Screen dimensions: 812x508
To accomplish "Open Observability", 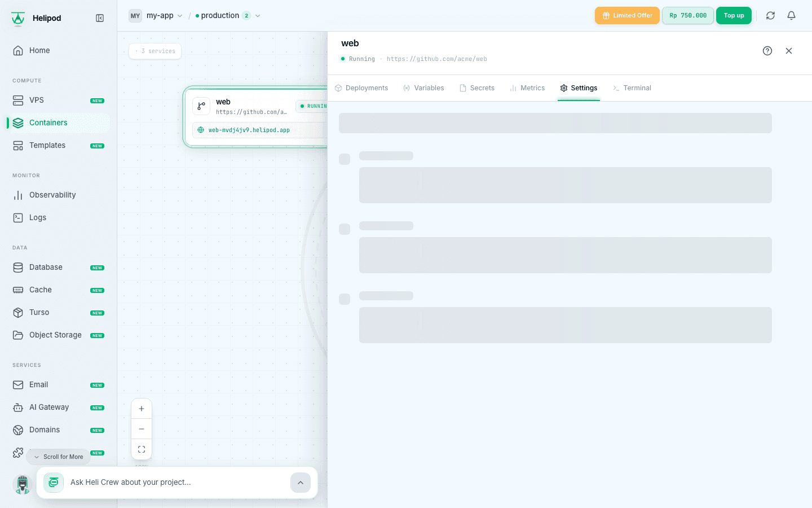I will coord(59,195).
